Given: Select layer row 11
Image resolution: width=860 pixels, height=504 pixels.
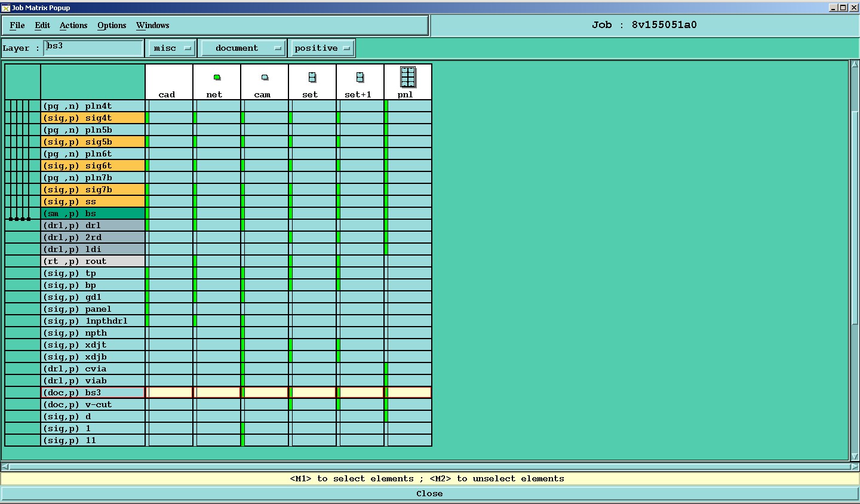Looking at the screenshot, I should tap(93, 440).
